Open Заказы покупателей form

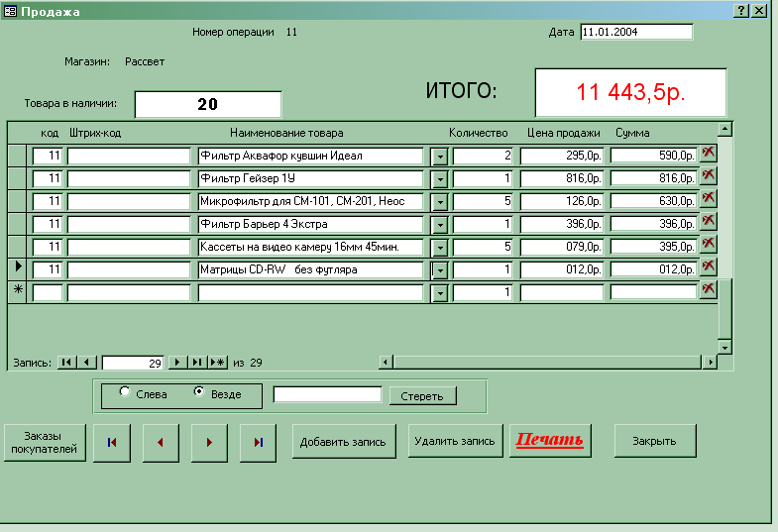click(44, 442)
